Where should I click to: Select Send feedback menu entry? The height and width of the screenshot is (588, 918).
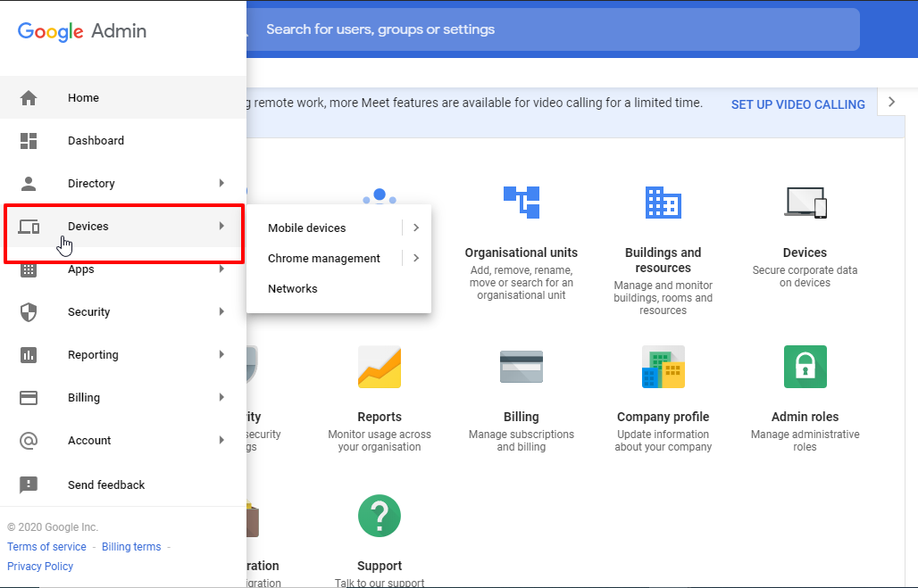(123, 484)
